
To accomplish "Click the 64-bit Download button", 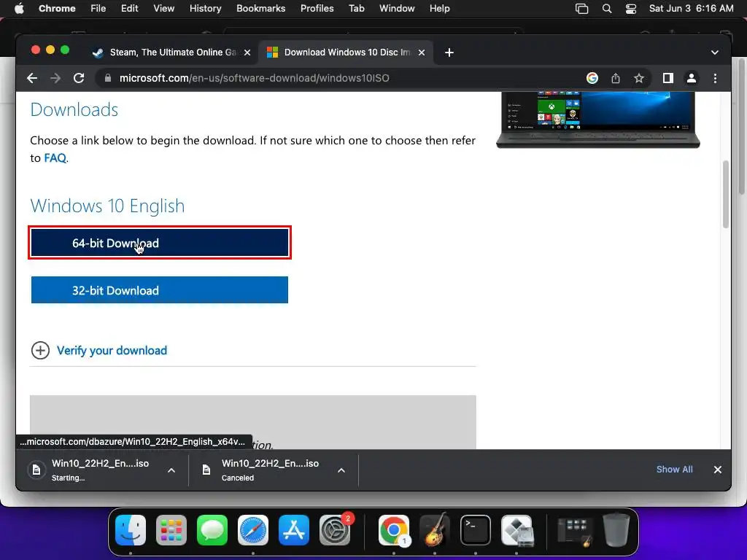I will [160, 243].
